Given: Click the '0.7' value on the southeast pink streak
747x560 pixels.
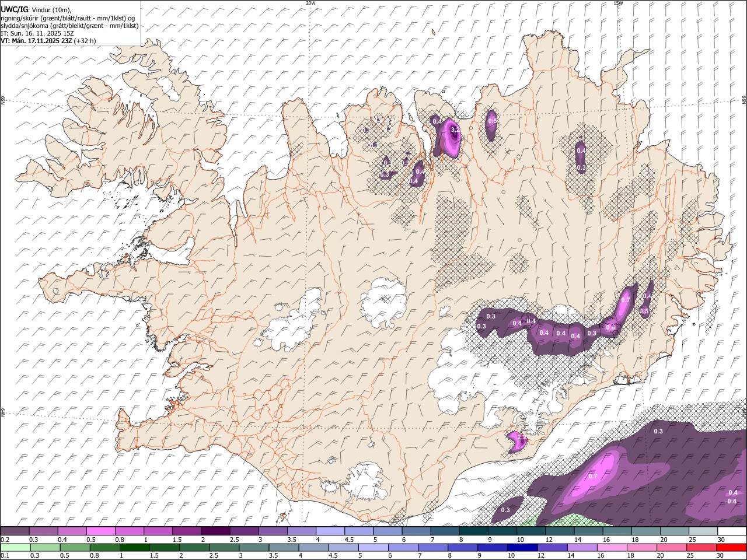Looking at the screenshot, I should pos(626,300).
